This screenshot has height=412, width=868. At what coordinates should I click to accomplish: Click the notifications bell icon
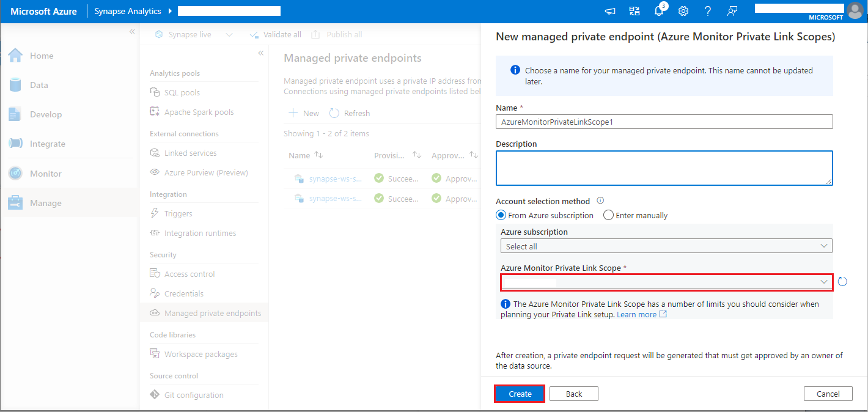pyautogui.click(x=658, y=11)
